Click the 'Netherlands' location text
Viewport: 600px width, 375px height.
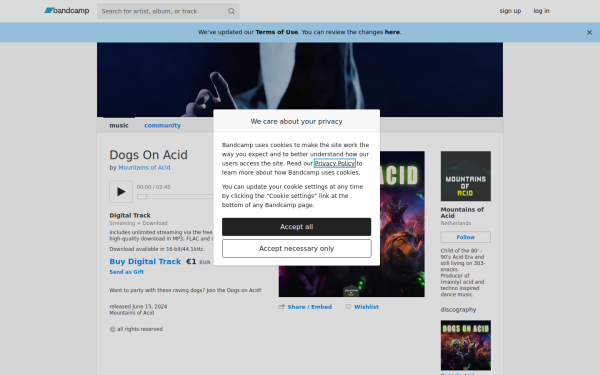[456, 223]
